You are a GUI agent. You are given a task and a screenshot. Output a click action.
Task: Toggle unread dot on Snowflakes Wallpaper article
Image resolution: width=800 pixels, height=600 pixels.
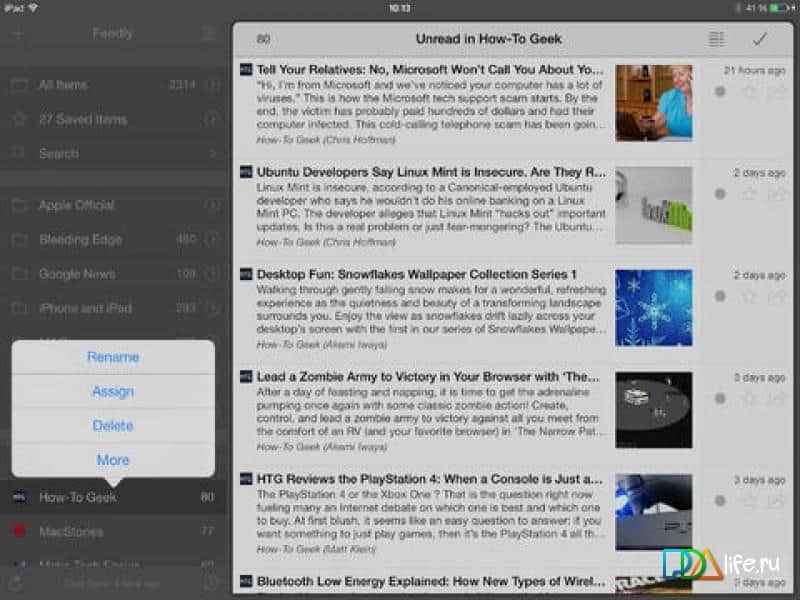point(720,296)
